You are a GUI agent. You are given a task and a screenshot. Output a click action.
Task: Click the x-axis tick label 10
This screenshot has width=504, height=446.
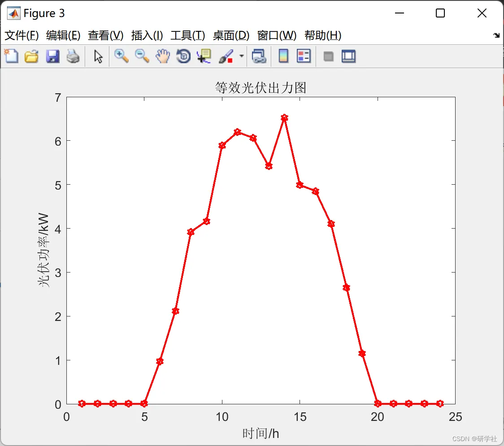[222, 417]
